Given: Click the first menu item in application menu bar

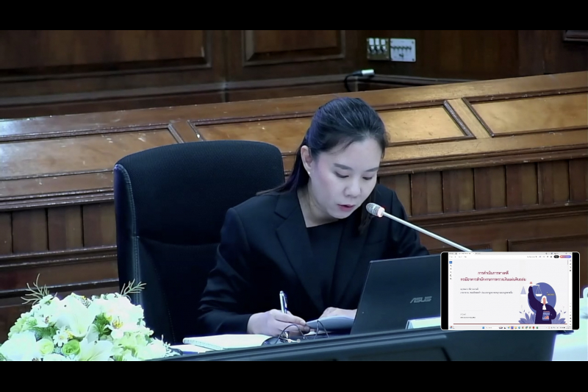Looking at the screenshot, I should pos(450,257).
